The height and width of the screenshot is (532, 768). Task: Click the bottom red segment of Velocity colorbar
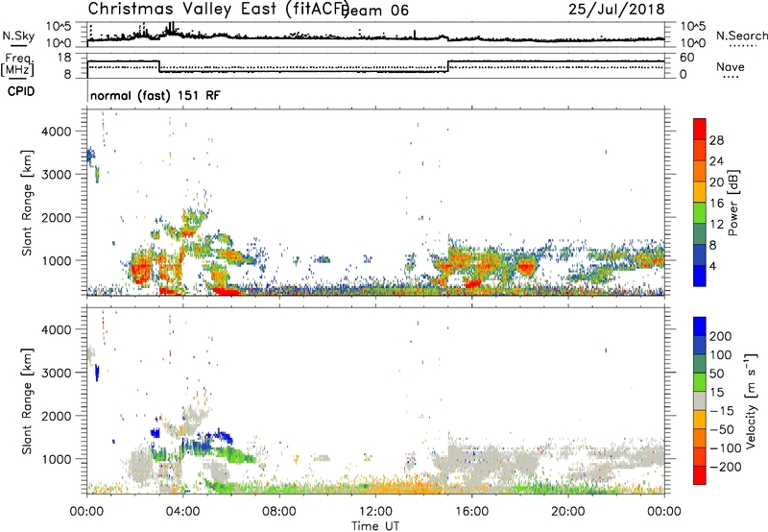pyautogui.click(x=700, y=475)
